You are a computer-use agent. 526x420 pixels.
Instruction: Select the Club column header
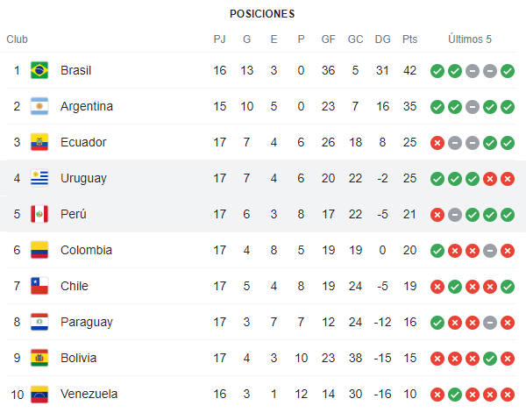[x=18, y=39]
